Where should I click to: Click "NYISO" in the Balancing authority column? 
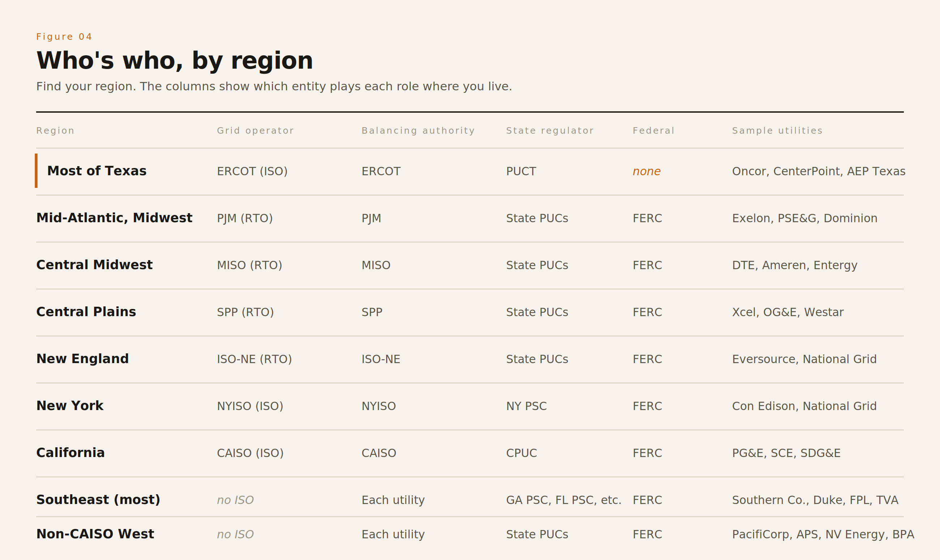click(379, 406)
